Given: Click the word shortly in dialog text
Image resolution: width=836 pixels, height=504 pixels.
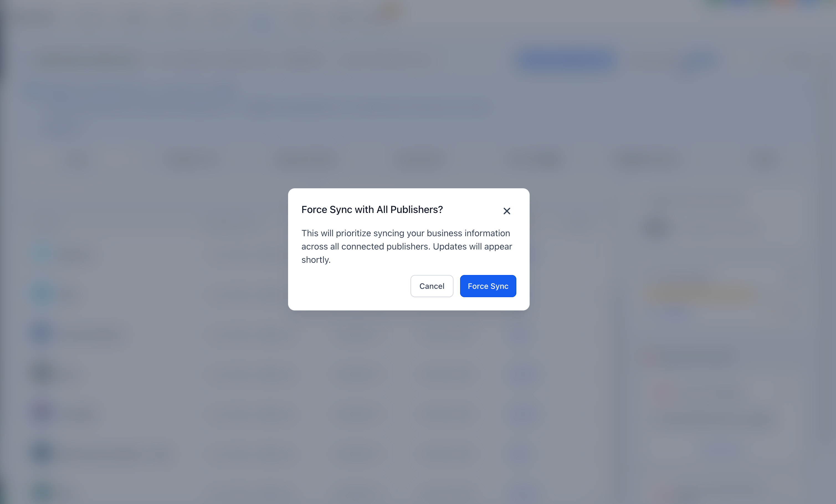Looking at the screenshot, I should coord(315,260).
